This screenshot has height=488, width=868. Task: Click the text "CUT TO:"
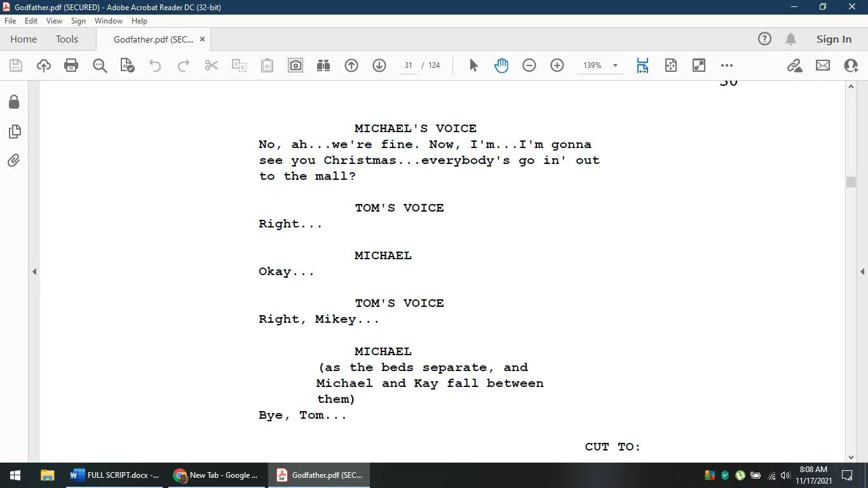point(613,447)
